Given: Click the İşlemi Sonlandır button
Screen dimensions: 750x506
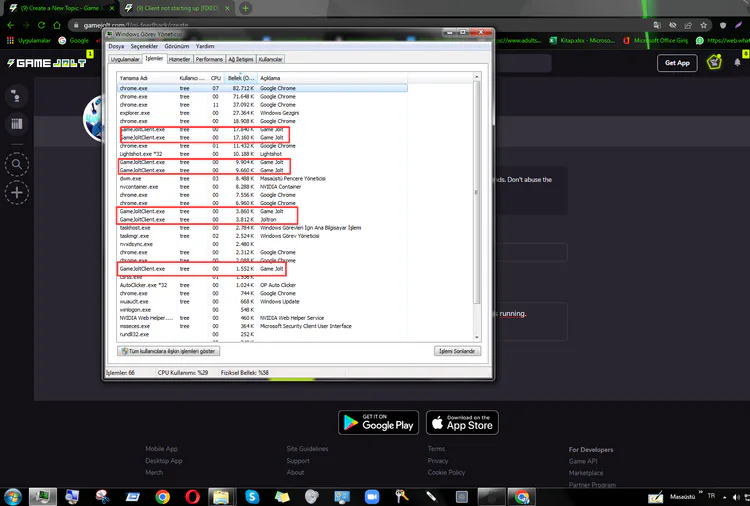Looking at the screenshot, I should pyautogui.click(x=457, y=351).
